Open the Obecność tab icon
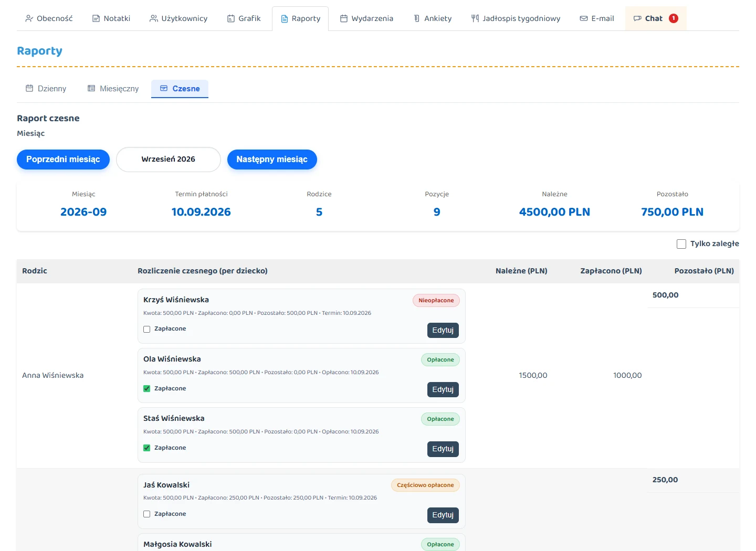 coord(29,18)
